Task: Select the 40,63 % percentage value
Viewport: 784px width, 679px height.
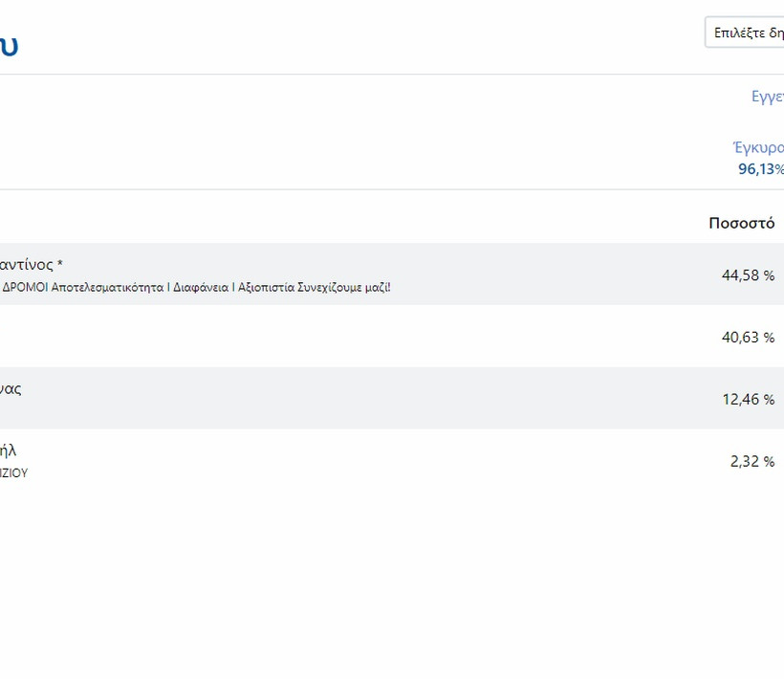Action: point(748,338)
